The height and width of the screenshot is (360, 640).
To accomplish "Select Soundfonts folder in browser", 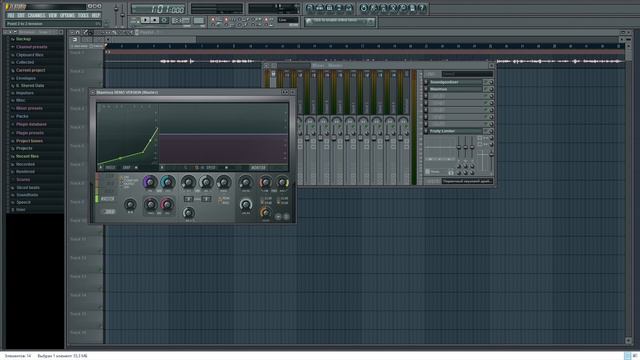I will 27,195.
